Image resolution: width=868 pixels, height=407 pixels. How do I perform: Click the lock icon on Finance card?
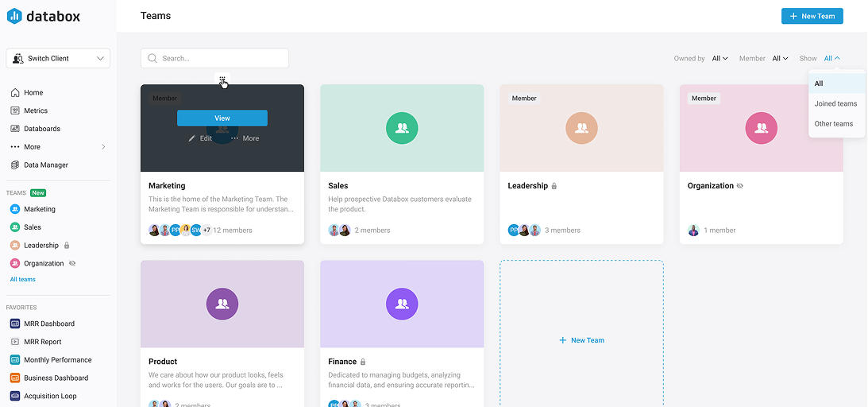363,362
